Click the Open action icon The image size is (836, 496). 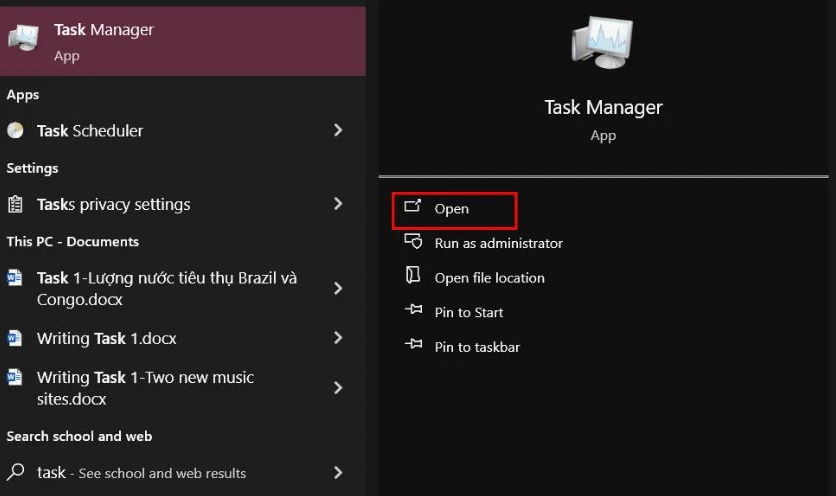pyautogui.click(x=413, y=206)
